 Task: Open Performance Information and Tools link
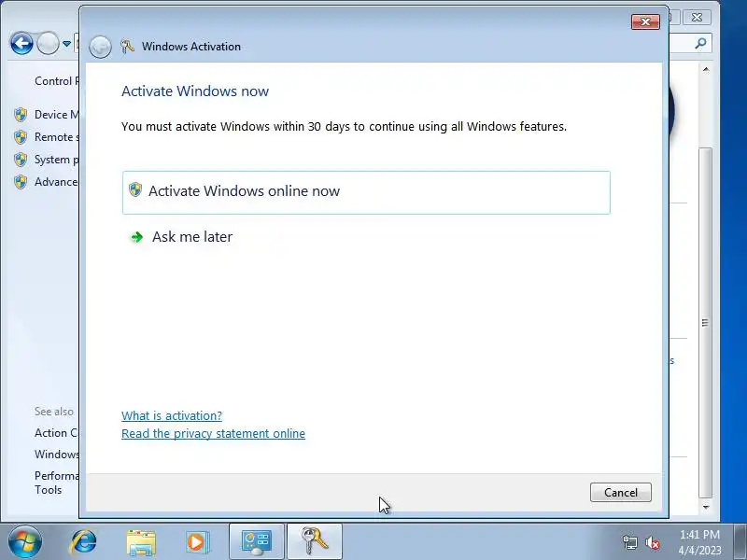pyautogui.click(x=56, y=483)
